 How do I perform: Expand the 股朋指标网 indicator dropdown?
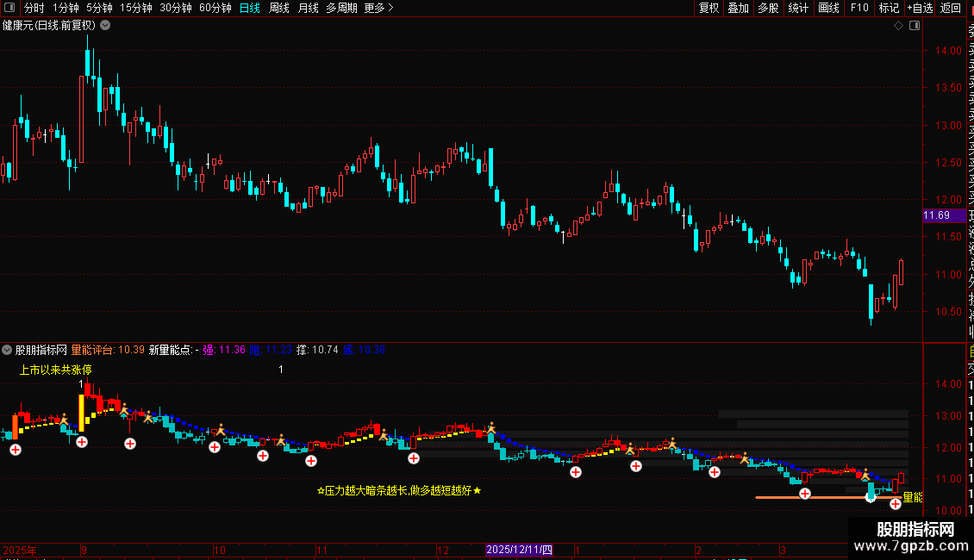click(x=7, y=350)
